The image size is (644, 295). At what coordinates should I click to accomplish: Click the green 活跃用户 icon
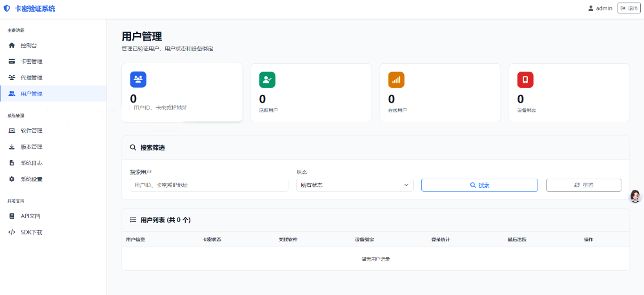coord(267,79)
